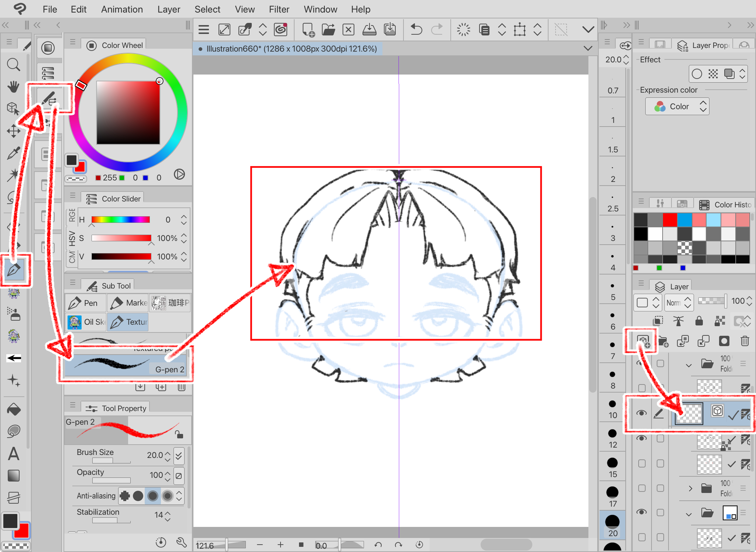The image size is (756, 552).
Task: Select the Zoom magnifier tool
Action: pyautogui.click(x=14, y=65)
